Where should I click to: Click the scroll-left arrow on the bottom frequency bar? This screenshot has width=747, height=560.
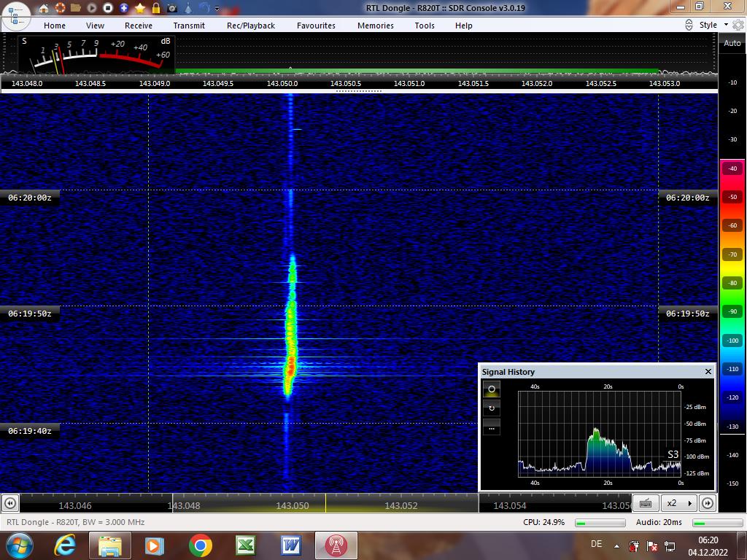pos(10,503)
